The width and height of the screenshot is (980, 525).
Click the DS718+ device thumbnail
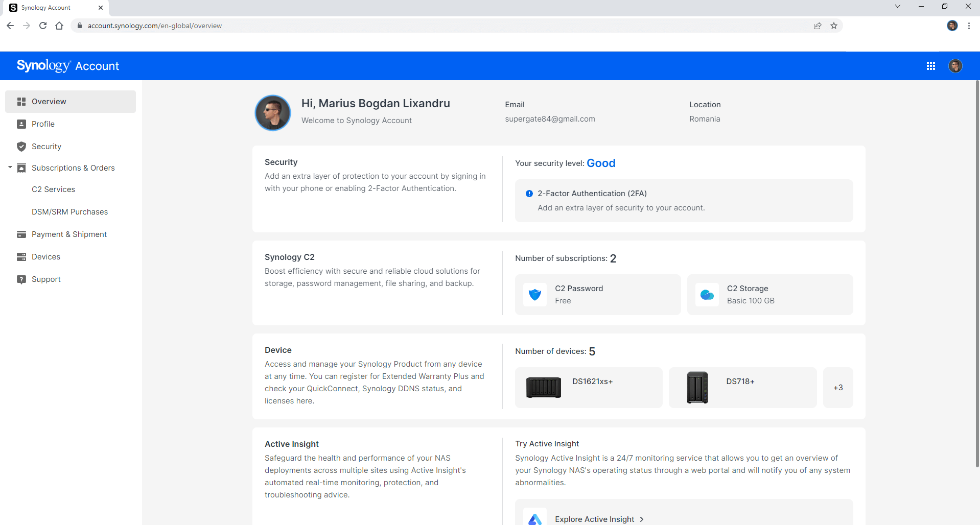[x=697, y=388]
